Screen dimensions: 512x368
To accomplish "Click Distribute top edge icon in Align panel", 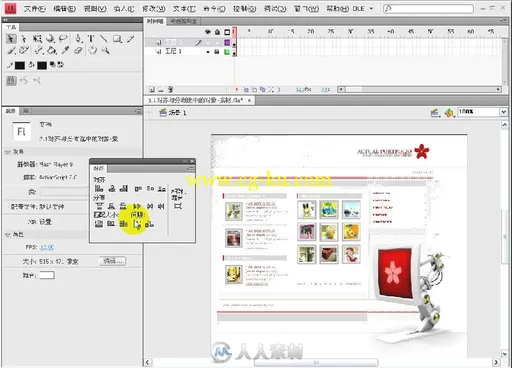I will (x=99, y=206).
